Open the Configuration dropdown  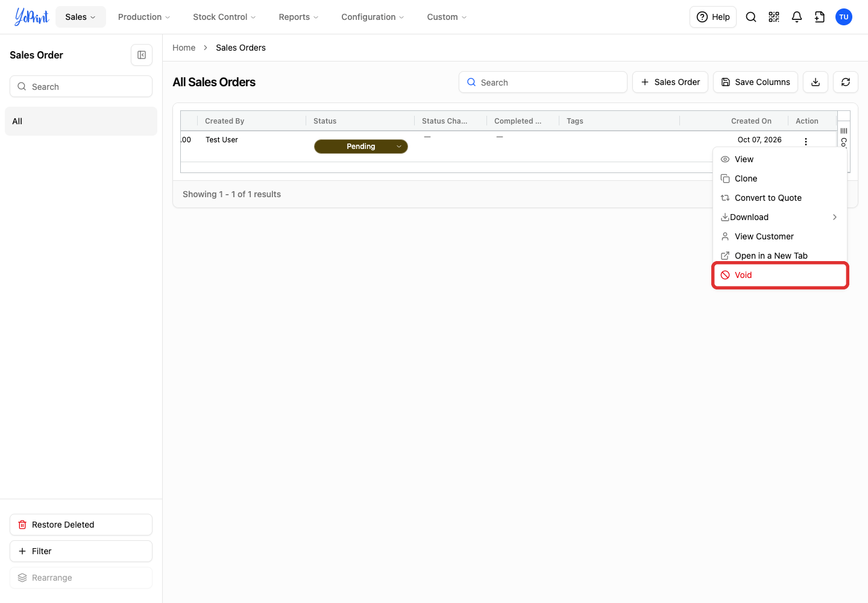click(373, 17)
